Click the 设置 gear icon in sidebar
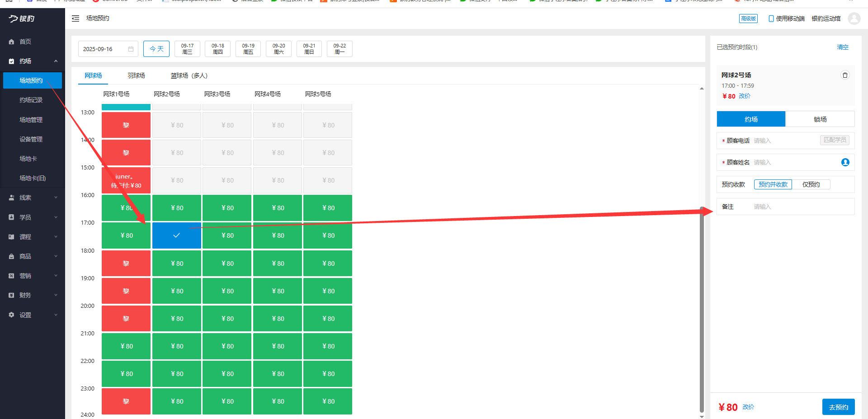 [11, 315]
